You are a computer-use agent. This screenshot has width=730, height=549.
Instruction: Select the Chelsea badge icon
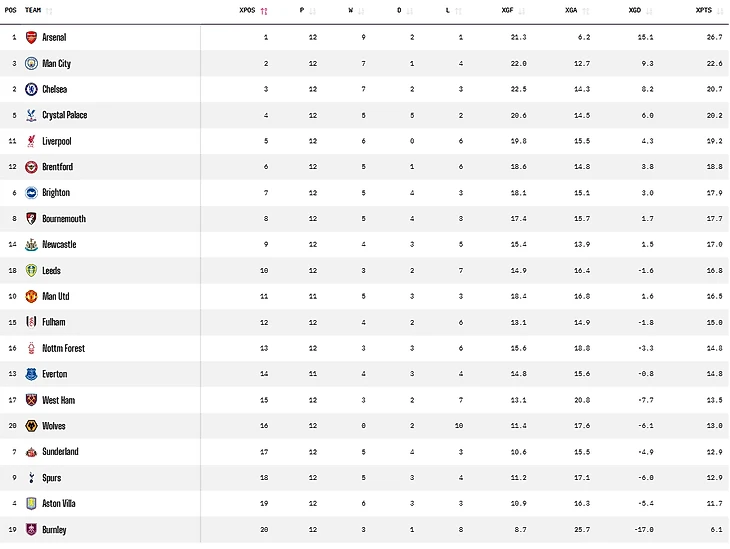(x=31, y=89)
